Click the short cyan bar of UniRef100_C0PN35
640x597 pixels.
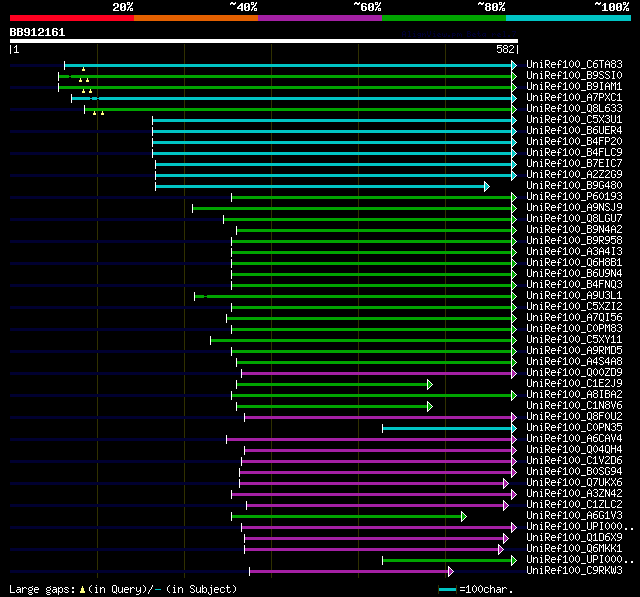pos(447,428)
